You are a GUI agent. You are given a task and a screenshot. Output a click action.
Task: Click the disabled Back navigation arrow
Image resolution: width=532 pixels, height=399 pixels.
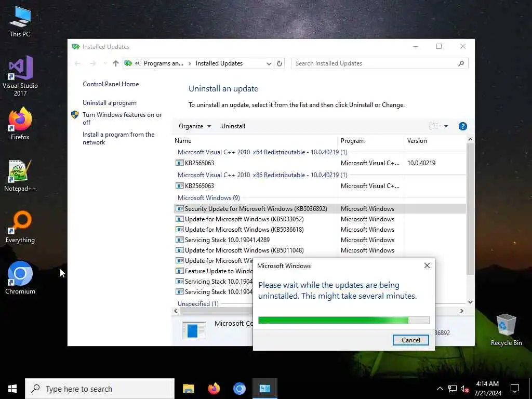77,63
